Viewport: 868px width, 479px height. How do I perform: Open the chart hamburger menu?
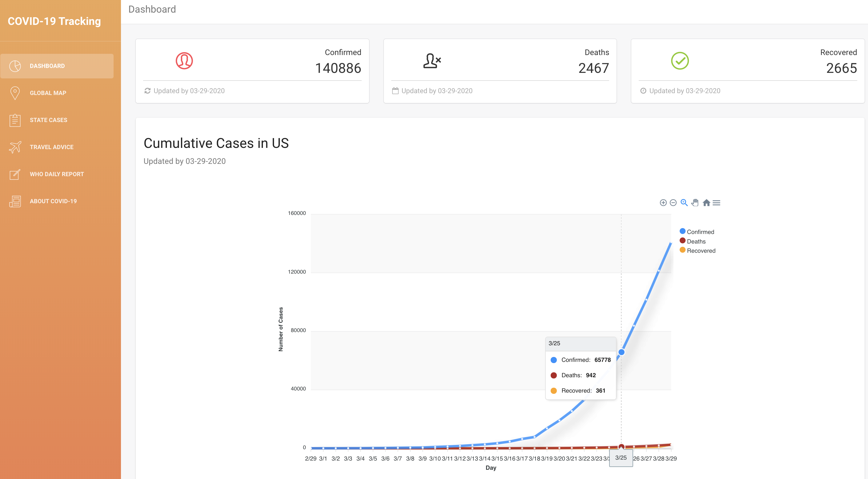(x=716, y=203)
